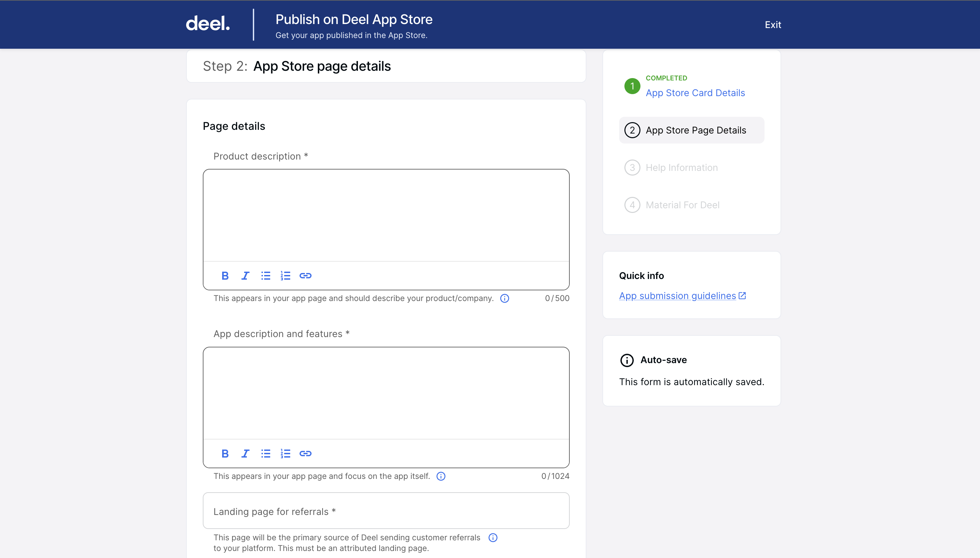Toggle bold in App description toolbar
Screen dimensions: 980x558
click(225, 453)
